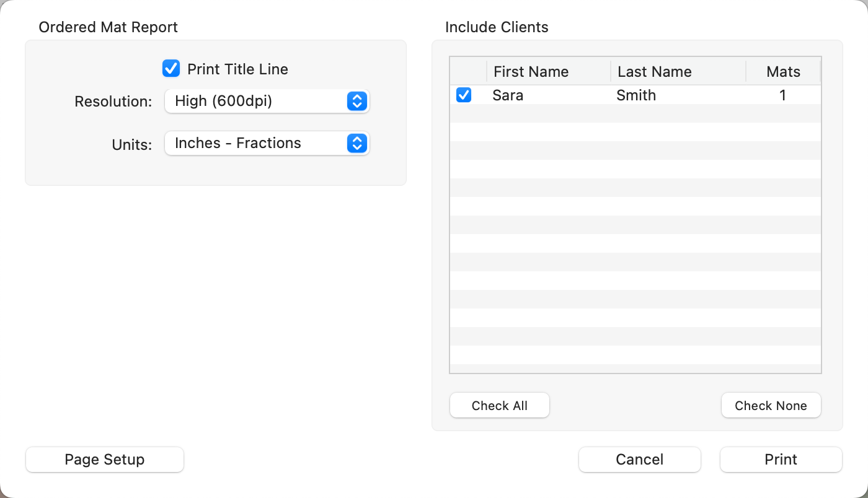Select the Sara first name cell
This screenshot has height=498, width=868.
pos(508,95)
